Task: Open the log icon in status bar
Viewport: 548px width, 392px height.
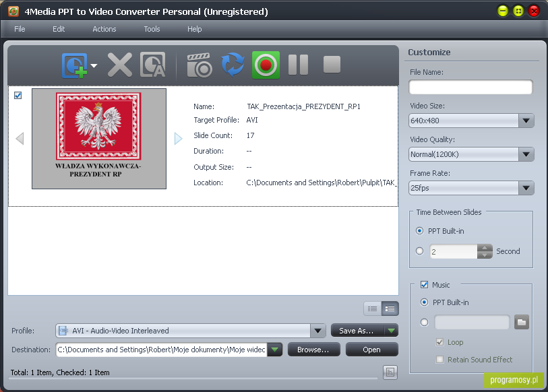Action: (x=390, y=372)
